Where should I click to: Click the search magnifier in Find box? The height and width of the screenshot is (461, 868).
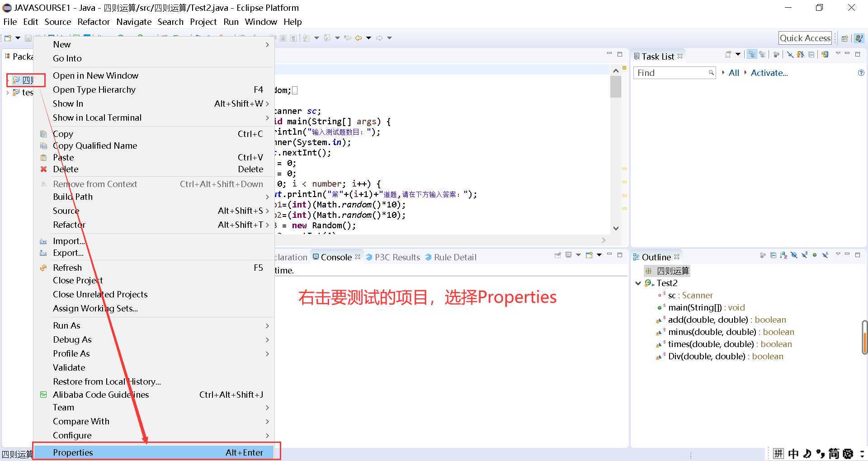(x=711, y=73)
